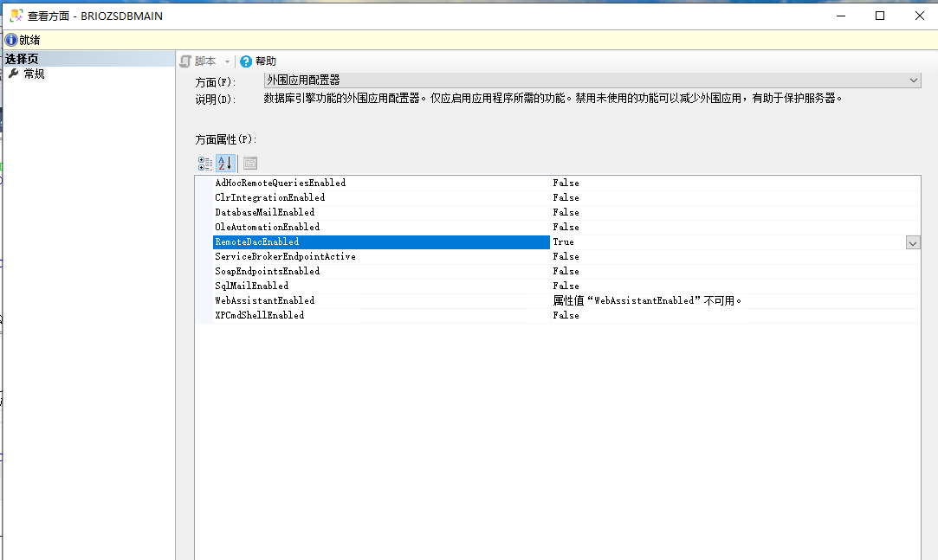Click the window title app icon
Screen dimensions: 938x560
coord(16,16)
